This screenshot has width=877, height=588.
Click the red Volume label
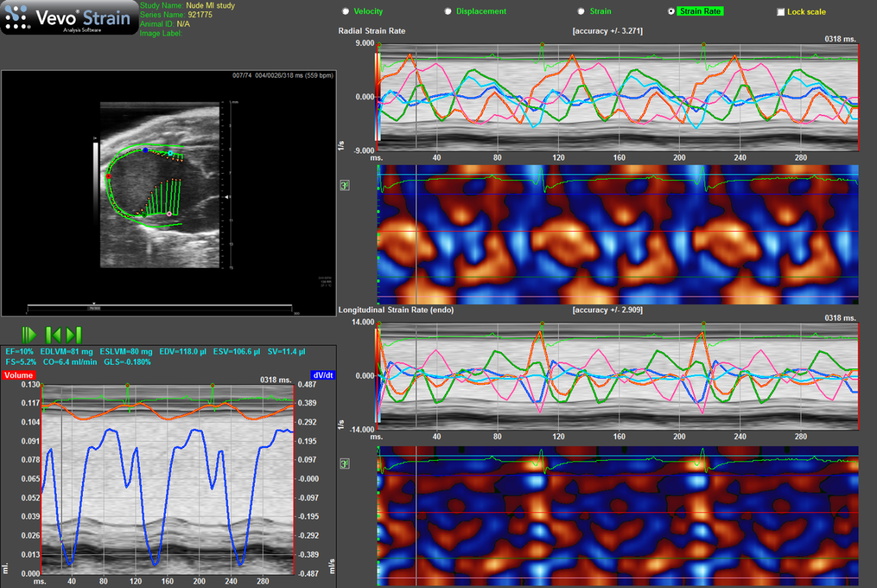click(18, 375)
